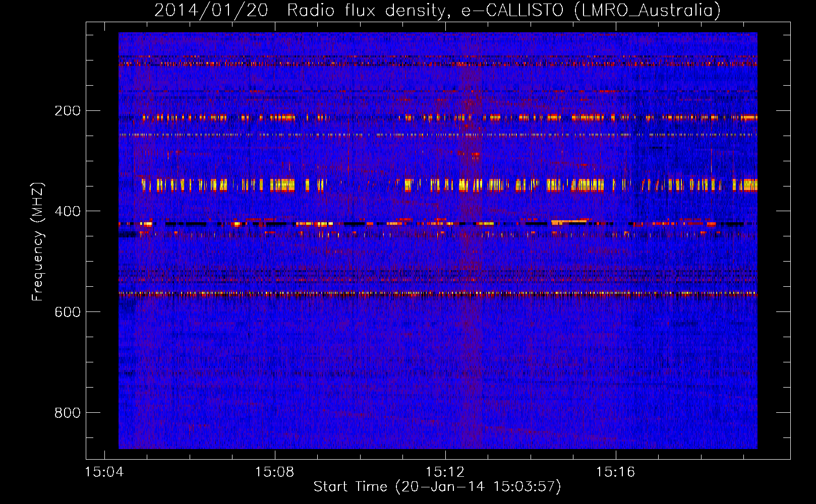Click the '15:12' time tick label
This screenshot has width=816, height=504.
click(445, 472)
